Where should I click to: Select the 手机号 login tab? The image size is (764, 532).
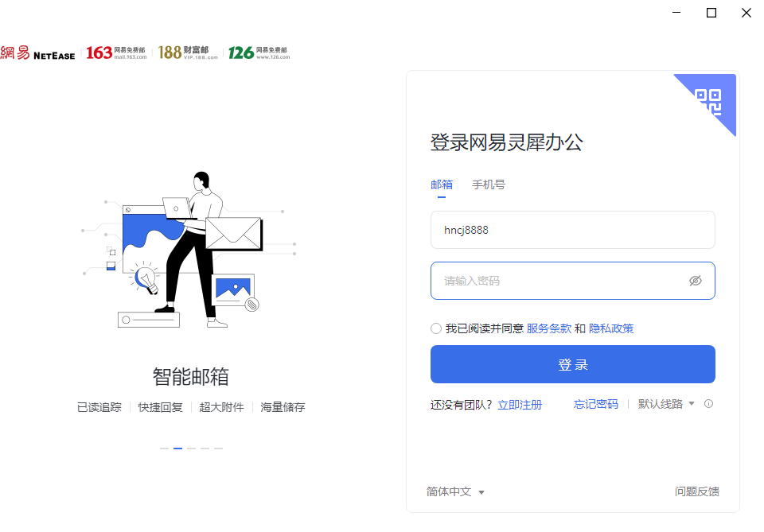(488, 185)
